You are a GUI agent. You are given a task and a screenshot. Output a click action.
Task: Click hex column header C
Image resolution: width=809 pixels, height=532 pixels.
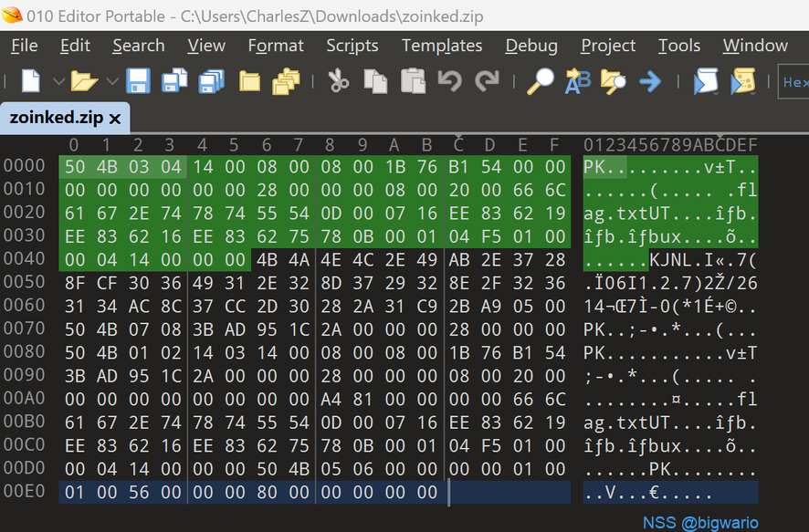458,145
